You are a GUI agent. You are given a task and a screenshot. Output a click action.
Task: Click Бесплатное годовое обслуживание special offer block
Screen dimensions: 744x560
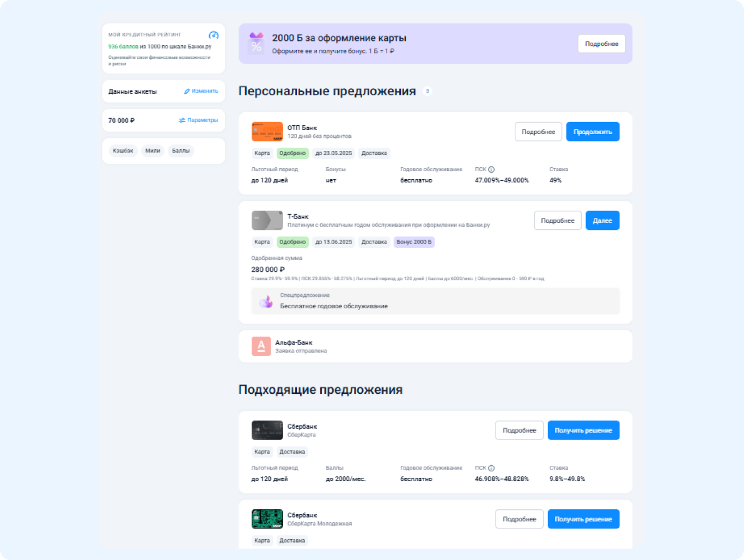point(435,301)
